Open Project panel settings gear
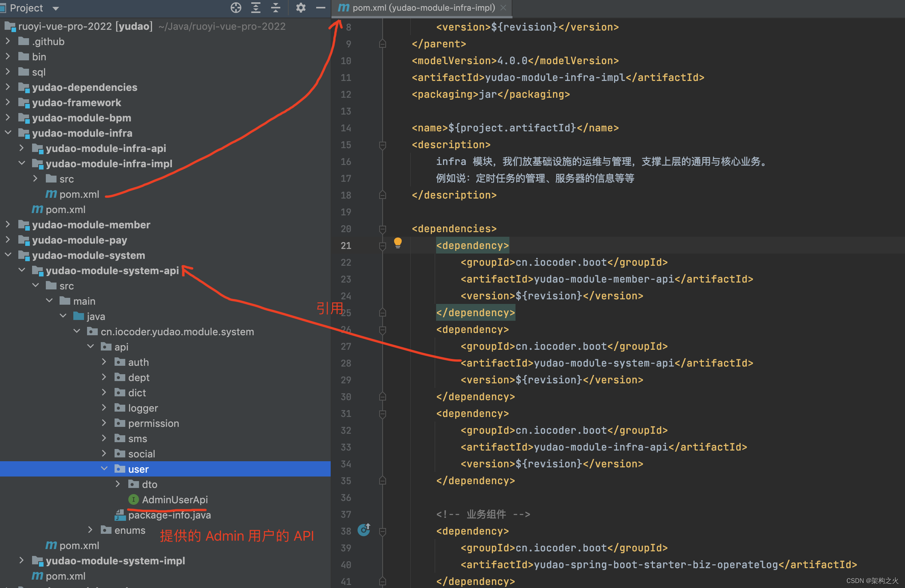905x588 pixels. coord(301,8)
